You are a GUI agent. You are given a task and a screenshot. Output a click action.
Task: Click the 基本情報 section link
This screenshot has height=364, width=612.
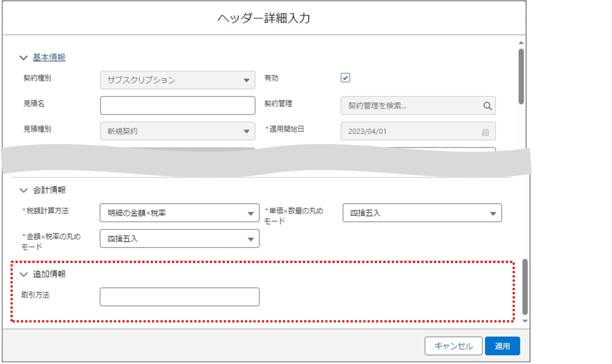pos(49,57)
